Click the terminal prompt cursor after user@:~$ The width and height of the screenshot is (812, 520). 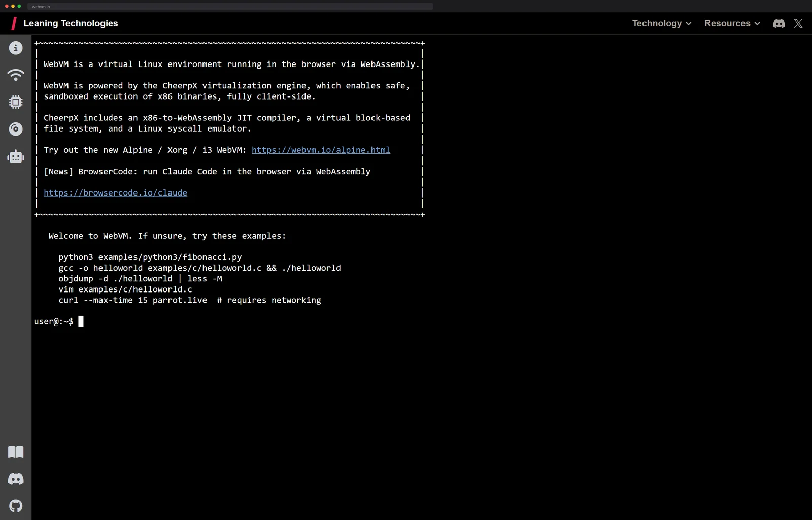[81, 321]
